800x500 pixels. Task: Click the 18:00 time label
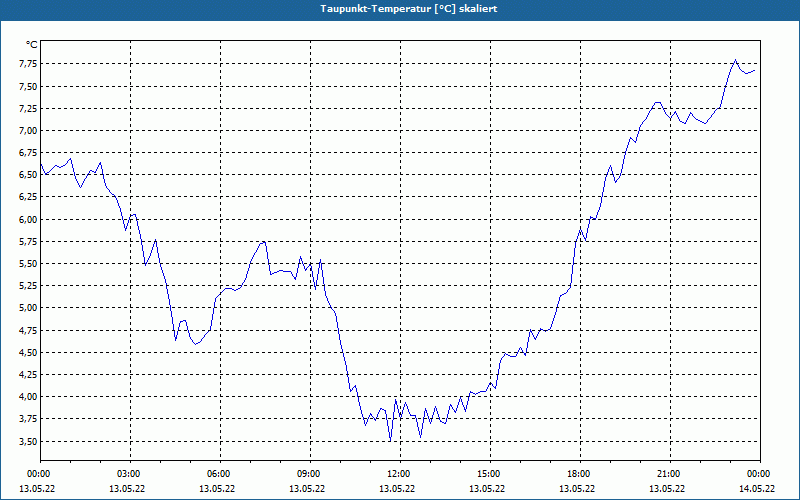click(581, 474)
